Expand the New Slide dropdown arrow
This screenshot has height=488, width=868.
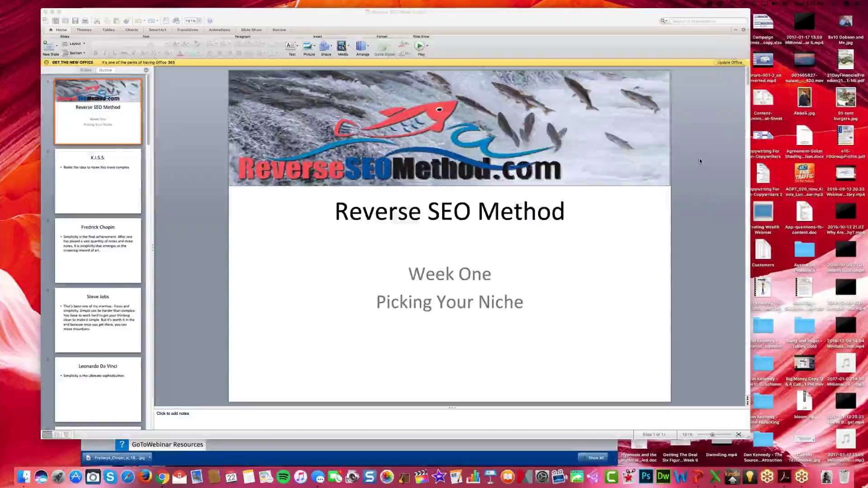tap(57, 46)
